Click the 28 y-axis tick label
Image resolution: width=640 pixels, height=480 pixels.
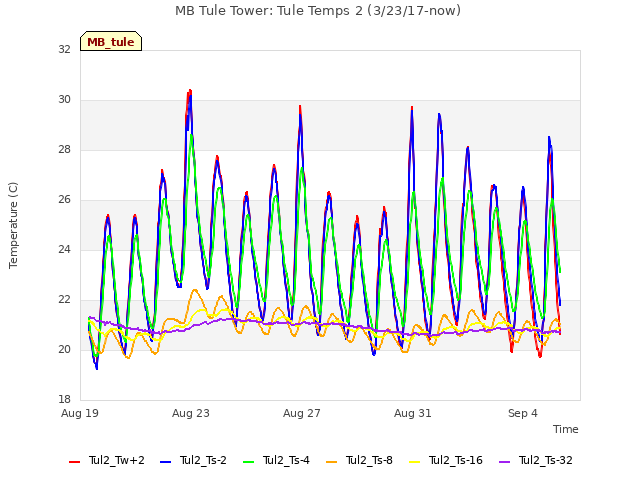pos(64,150)
